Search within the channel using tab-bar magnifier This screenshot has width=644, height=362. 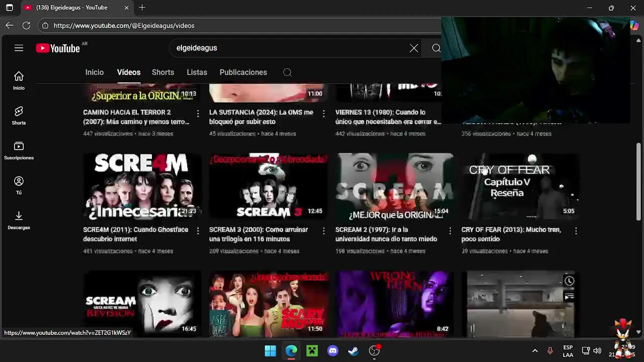click(x=287, y=72)
